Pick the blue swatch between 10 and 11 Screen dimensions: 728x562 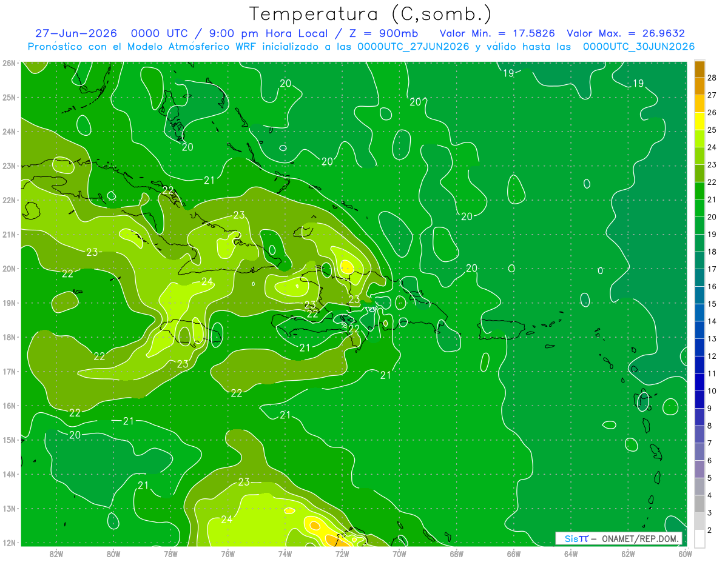[699, 382]
